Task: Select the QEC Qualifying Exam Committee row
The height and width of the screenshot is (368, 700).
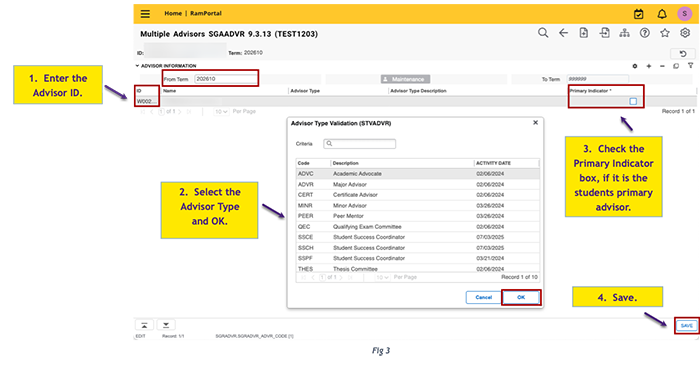Action: pyautogui.click(x=417, y=226)
